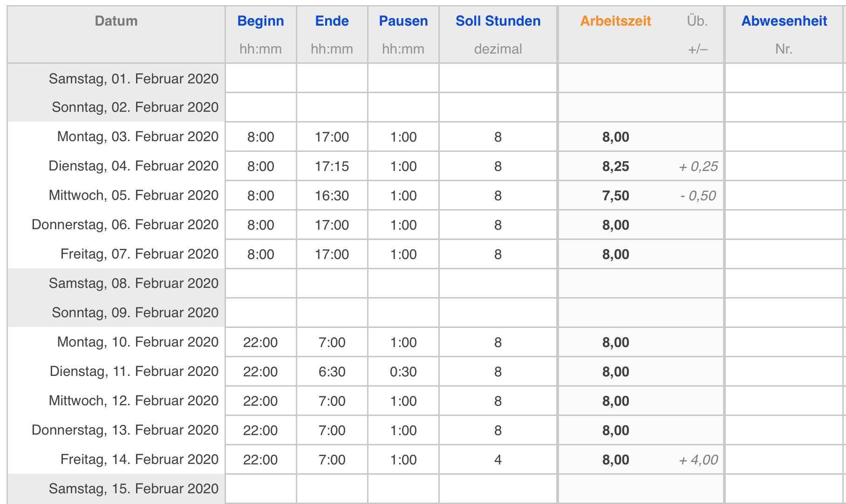Select end time 6:30 on Dienstag, 11. Februar
Screen dimensions: 846x504
point(332,372)
